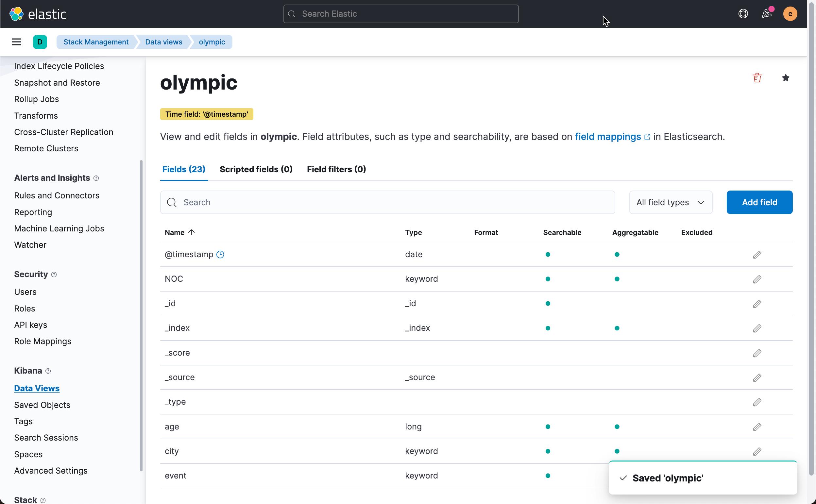This screenshot has height=504, width=816.
Task: Edit the @timestamp field
Action: [x=757, y=255]
